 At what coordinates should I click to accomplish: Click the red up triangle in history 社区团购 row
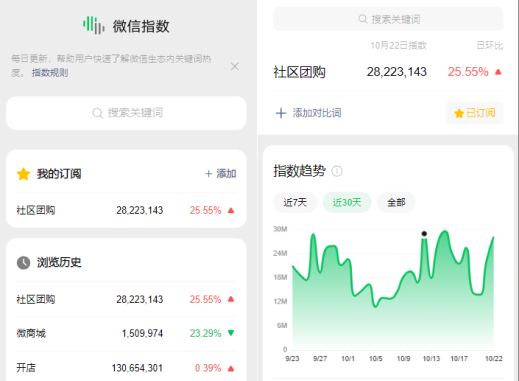pyautogui.click(x=231, y=299)
